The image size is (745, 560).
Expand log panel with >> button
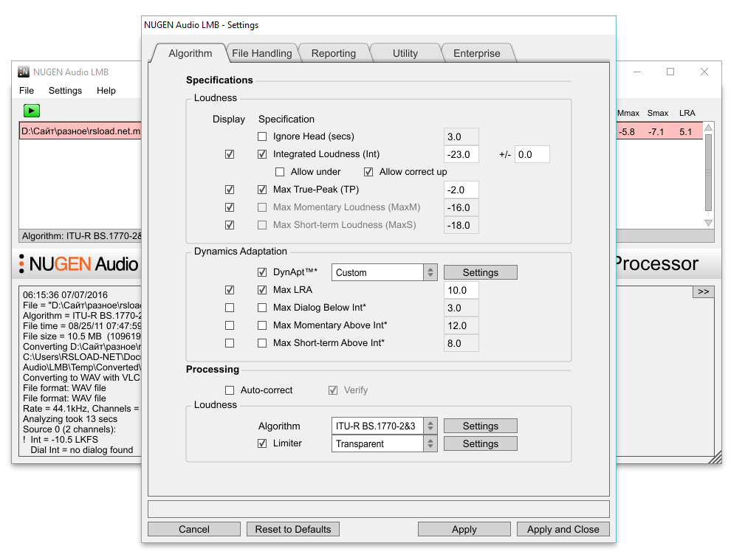coord(703,291)
